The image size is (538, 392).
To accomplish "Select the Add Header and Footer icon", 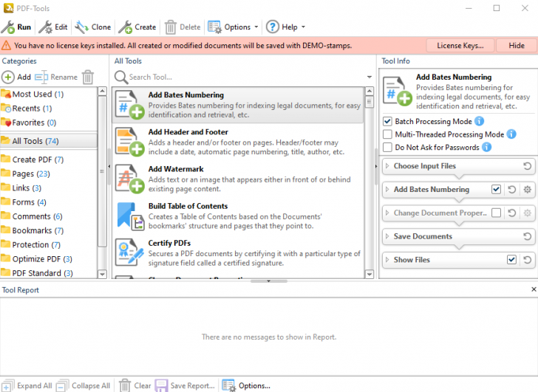I will (x=129, y=142).
